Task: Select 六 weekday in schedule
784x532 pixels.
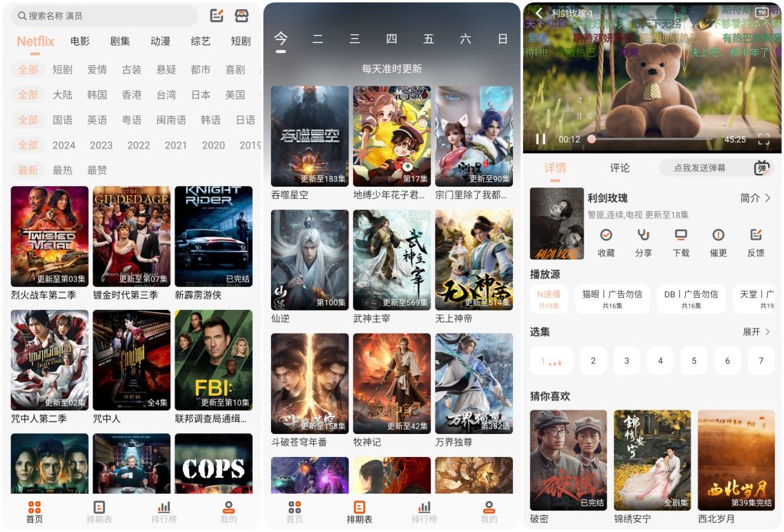Action: tap(465, 39)
